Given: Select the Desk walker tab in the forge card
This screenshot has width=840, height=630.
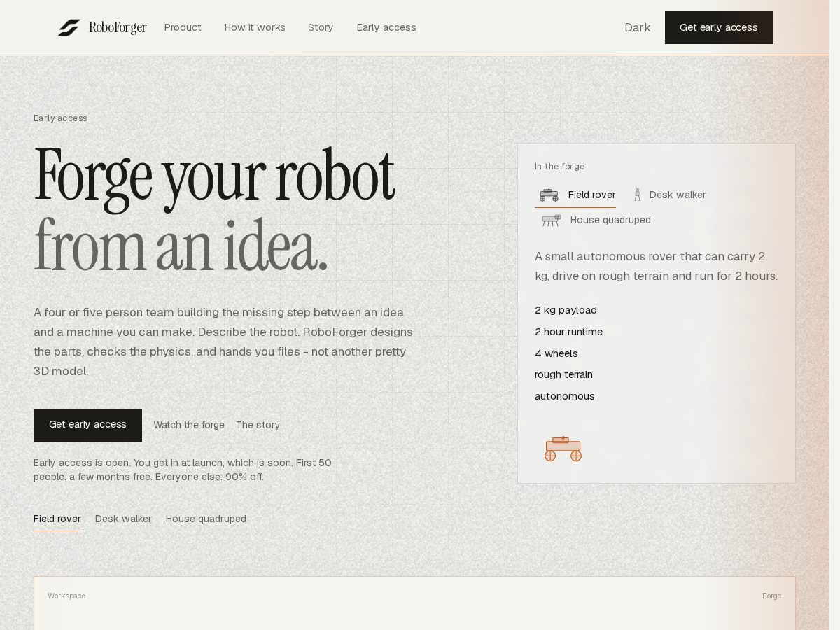Looking at the screenshot, I should tap(669, 195).
